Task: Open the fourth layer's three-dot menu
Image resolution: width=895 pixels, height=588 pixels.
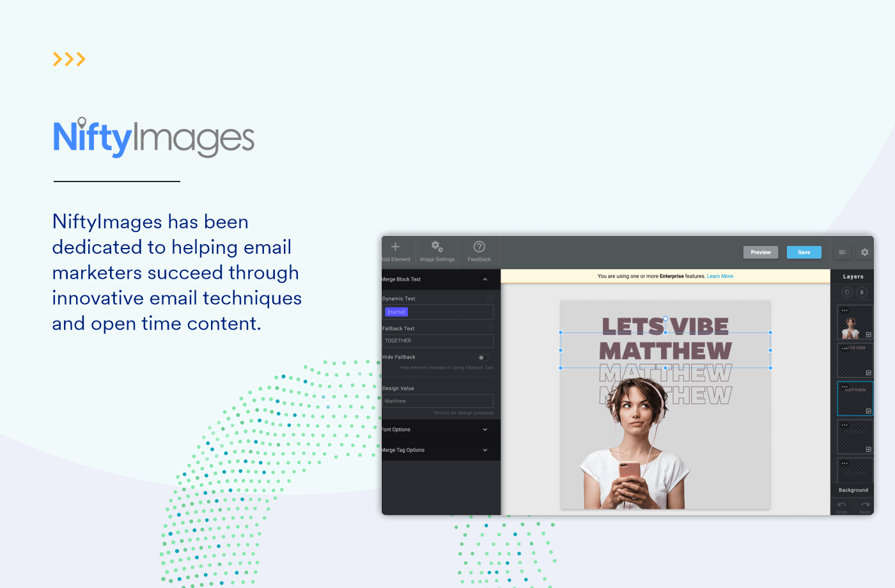Action: click(844, 425)
